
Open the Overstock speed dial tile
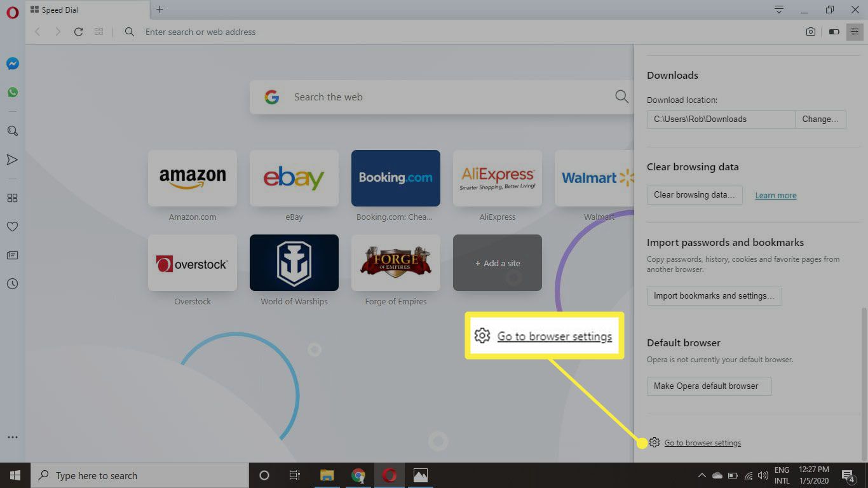[x=193, y=262]
